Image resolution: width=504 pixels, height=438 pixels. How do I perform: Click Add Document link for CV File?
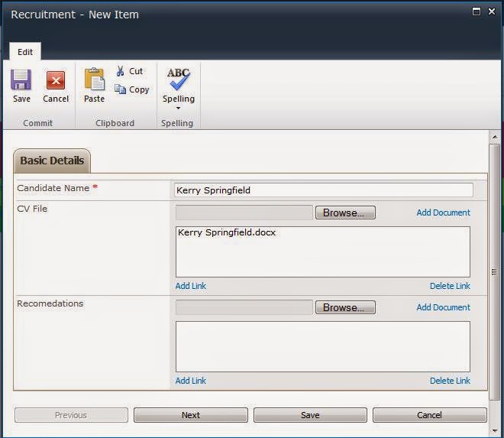pos(443,213)
